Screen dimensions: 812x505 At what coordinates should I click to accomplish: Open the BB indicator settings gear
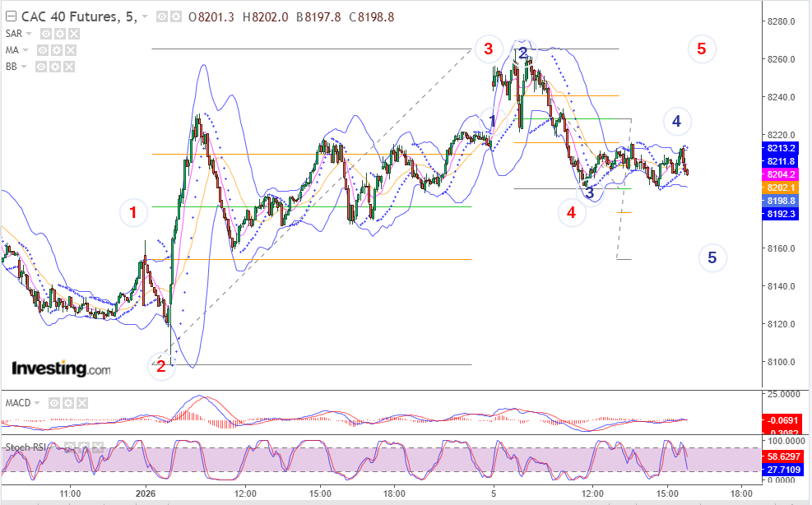(x=55, y=67)
